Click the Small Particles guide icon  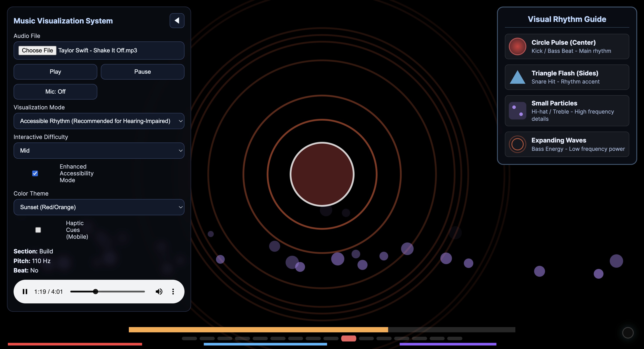pos(517,110)
